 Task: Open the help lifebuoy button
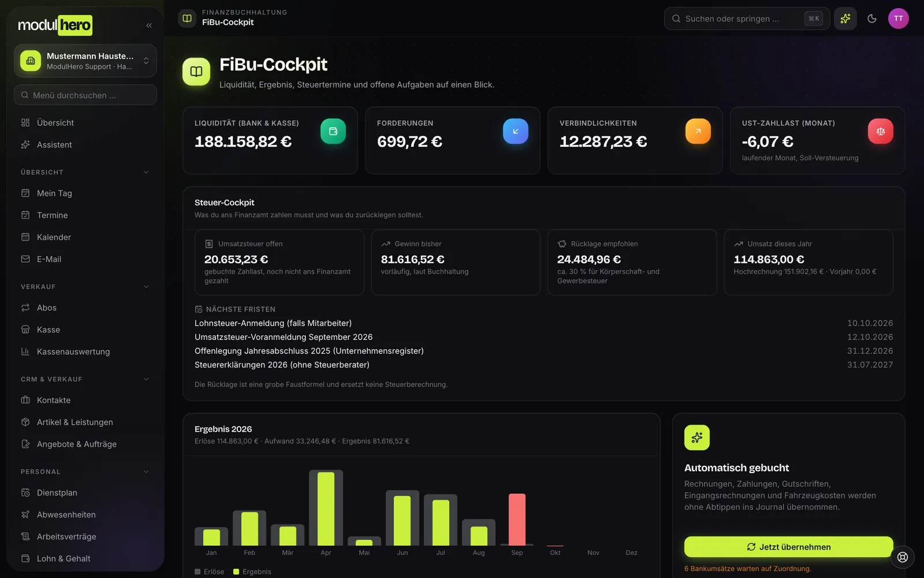[x=903, y=557]
